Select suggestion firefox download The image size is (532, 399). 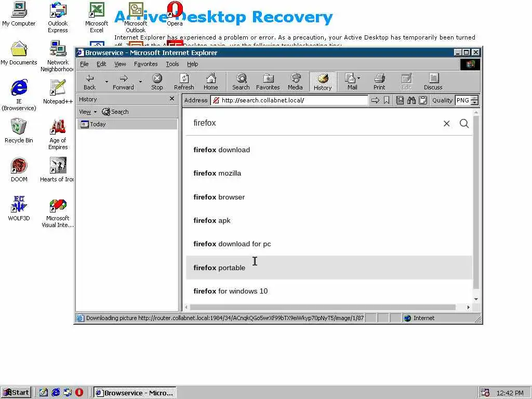(329, 150)
